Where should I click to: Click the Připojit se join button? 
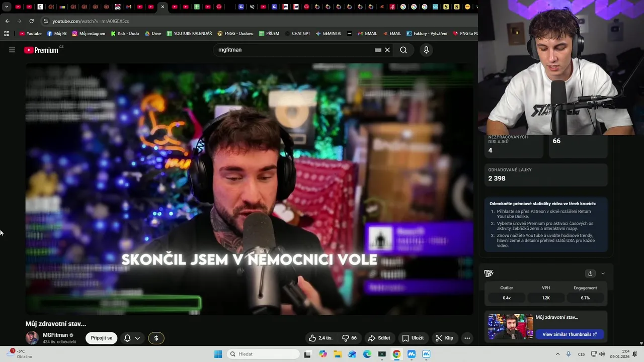(x=102, y=338)
